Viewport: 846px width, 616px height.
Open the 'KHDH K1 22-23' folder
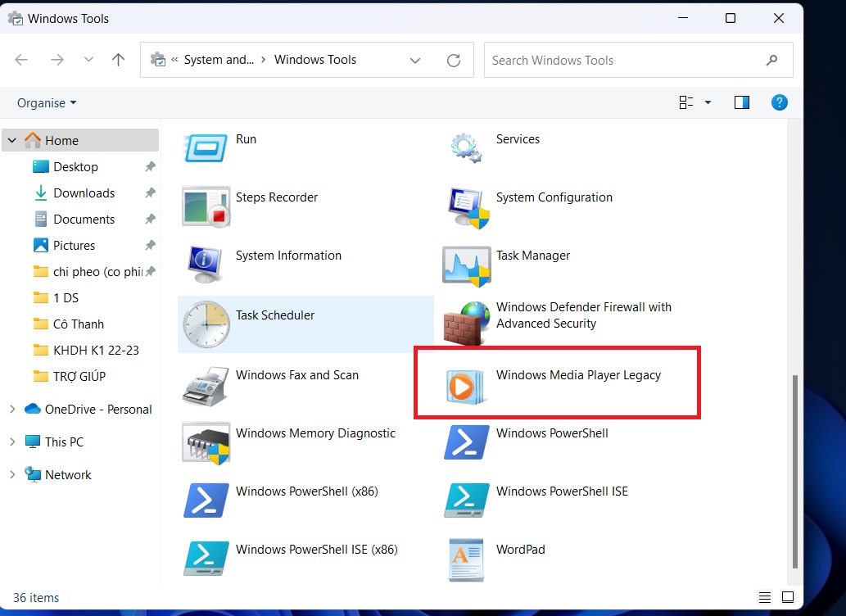(x=96, y=350)
